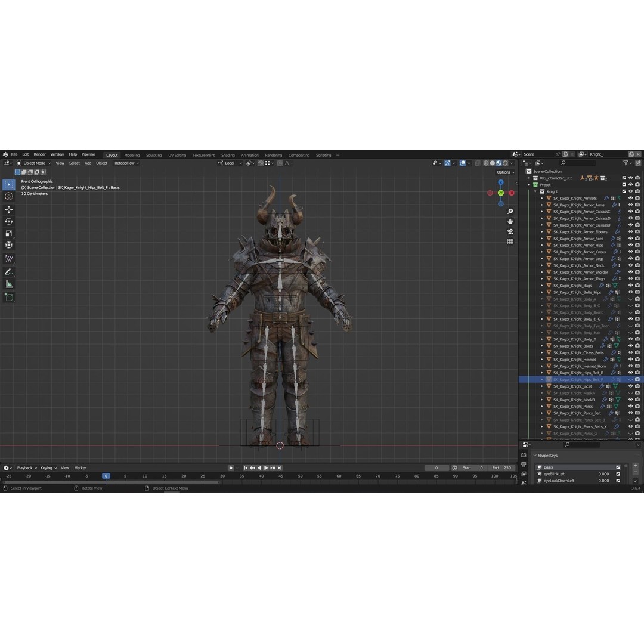Select the Scale tool
The width and height of the screenshot is (644, 644).
[x=8, y=233]
